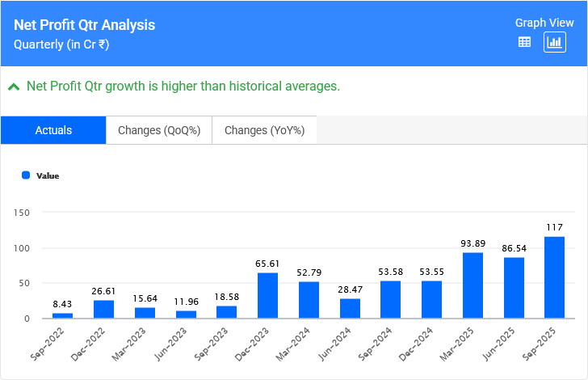Click the blue Value legend swatch
Image resolution: width=588 pixels, height=380 pixels.
[26, 175]
